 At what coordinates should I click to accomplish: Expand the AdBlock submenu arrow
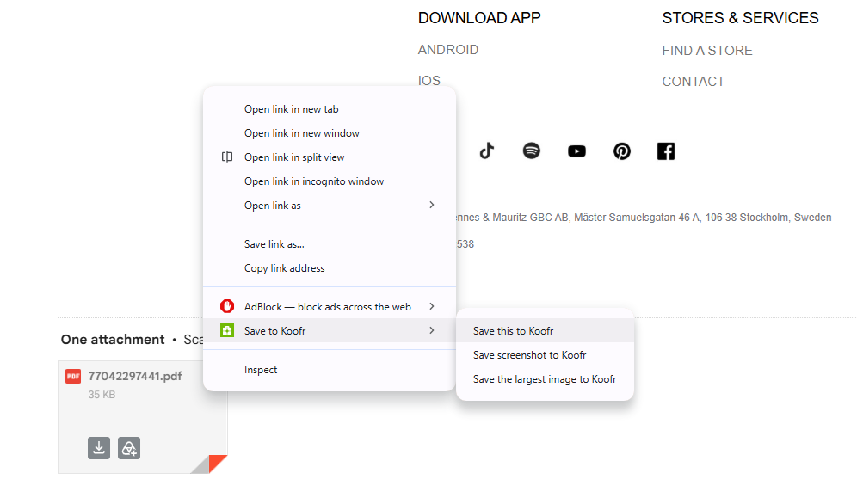coord(432,306)
